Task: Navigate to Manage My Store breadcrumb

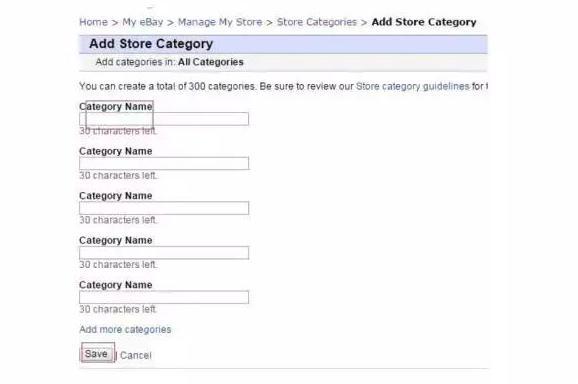Action: click(x=220, y=22)
